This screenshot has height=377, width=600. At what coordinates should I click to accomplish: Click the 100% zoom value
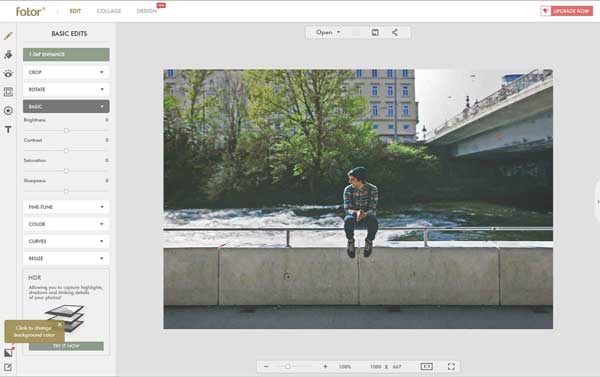[x=345, y=367]
